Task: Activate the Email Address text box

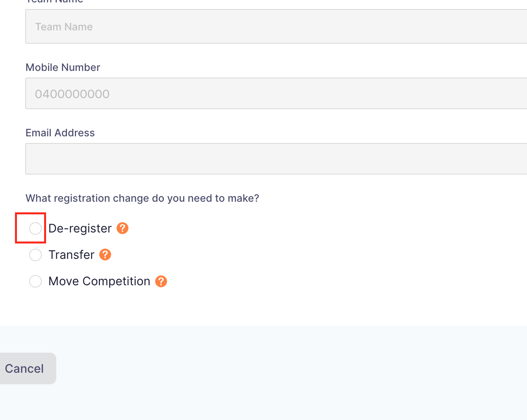Action: click(276, 159)
